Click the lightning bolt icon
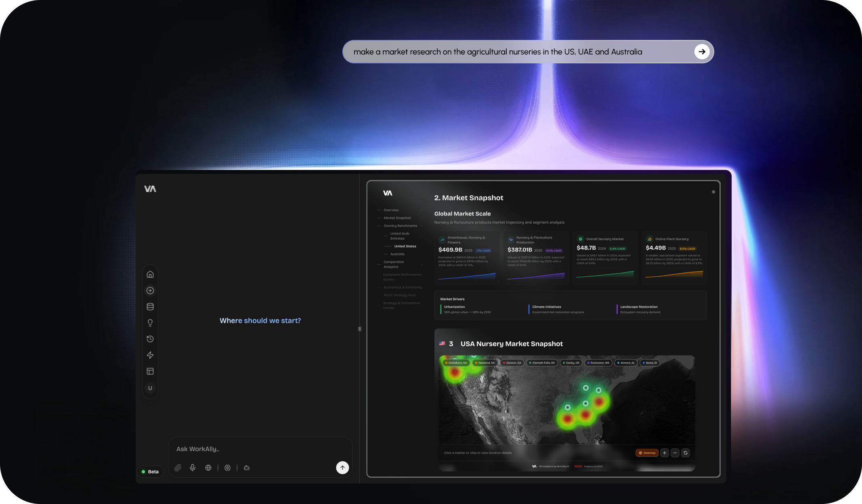 150,355
